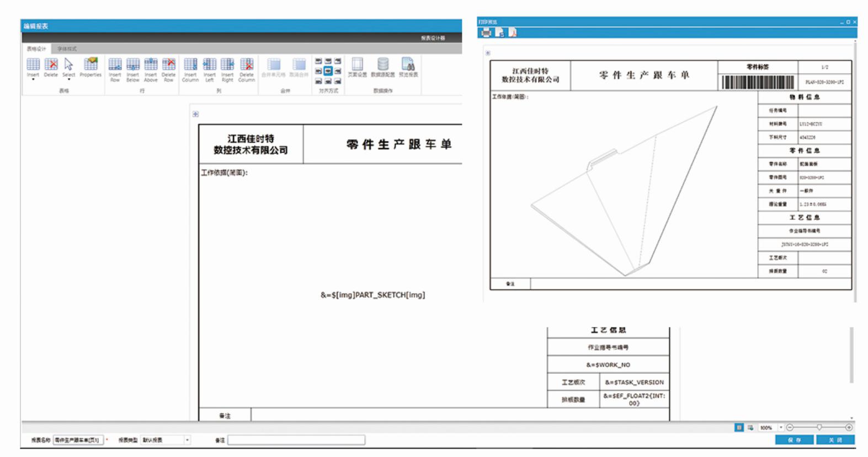868x457 pixels.
Task: Export preview to PDF
Action: 513,33
